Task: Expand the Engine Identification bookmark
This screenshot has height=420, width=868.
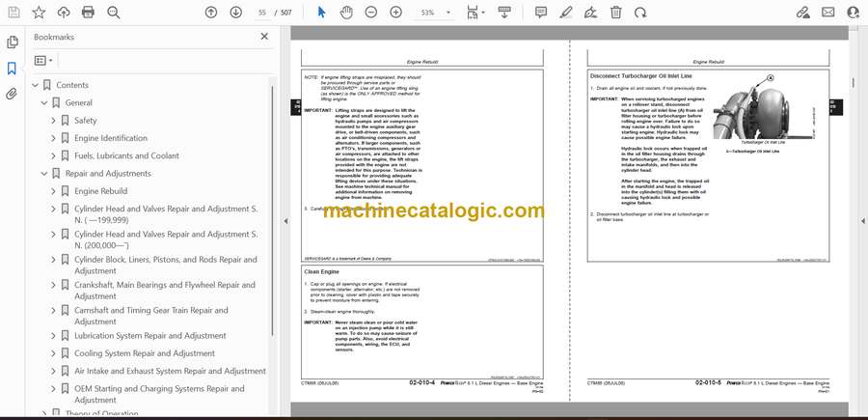Action: 53,138
